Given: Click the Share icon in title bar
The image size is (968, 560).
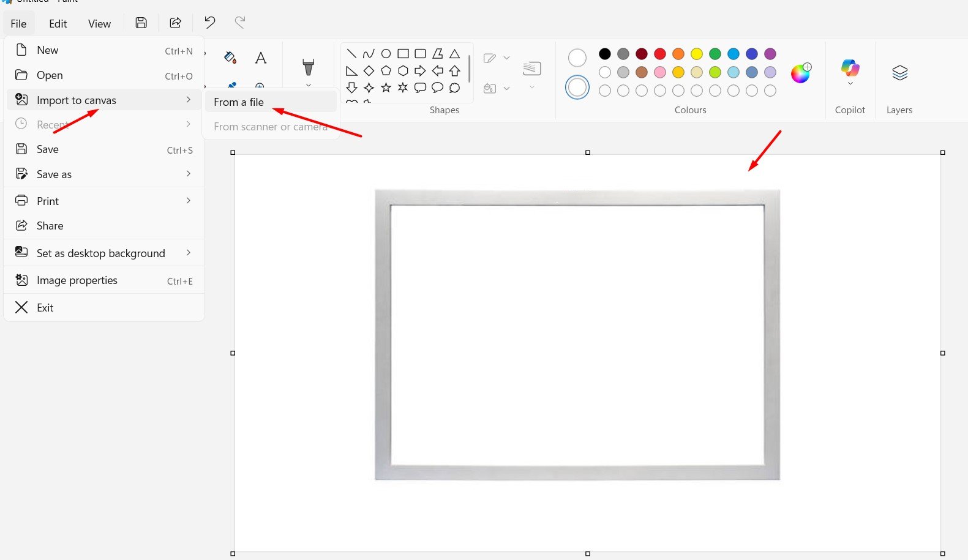Looking at the screenshot, I should click(x=175, y=23).
